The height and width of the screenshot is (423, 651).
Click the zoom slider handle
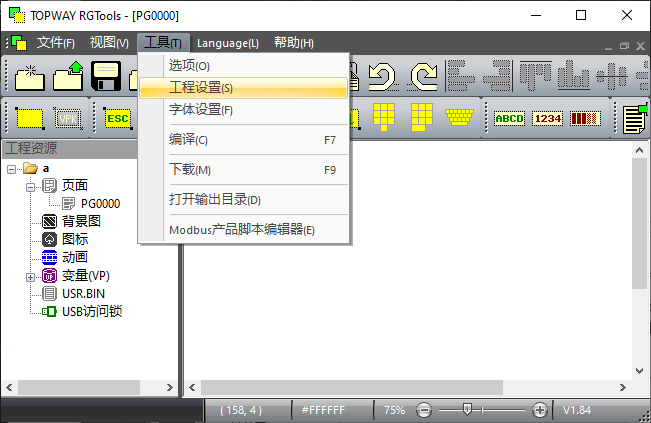click(467, 410)
